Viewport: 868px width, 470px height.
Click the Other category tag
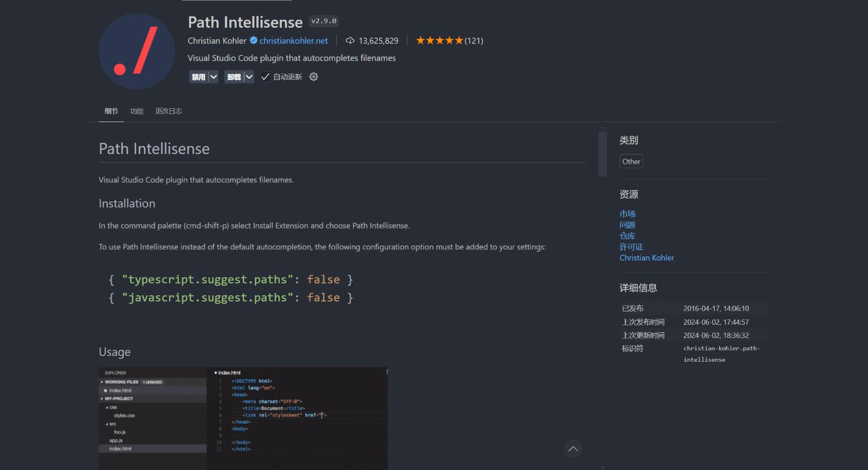(x=631, y=161)
